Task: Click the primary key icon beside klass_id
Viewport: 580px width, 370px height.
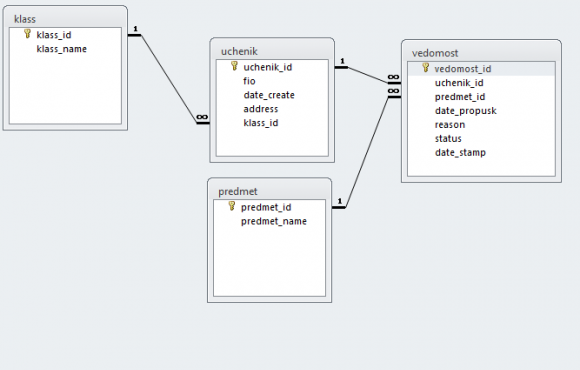Action: coord(27,34)
